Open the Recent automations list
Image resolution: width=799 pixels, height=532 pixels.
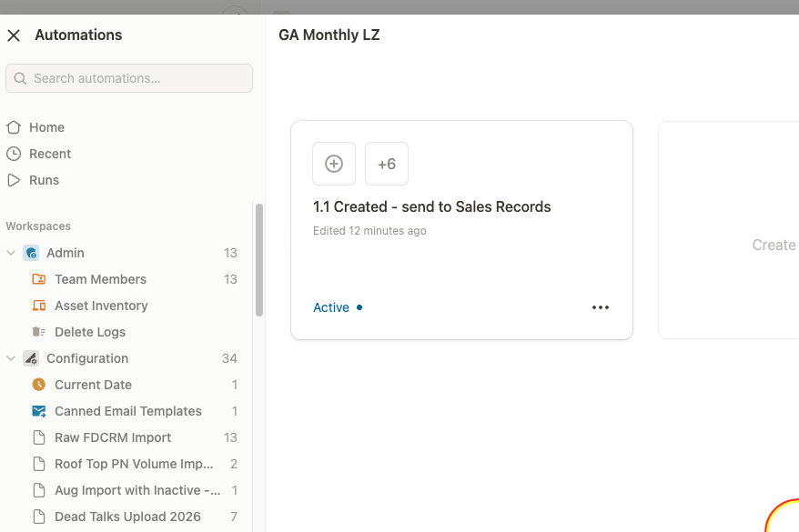coord(49,154)
